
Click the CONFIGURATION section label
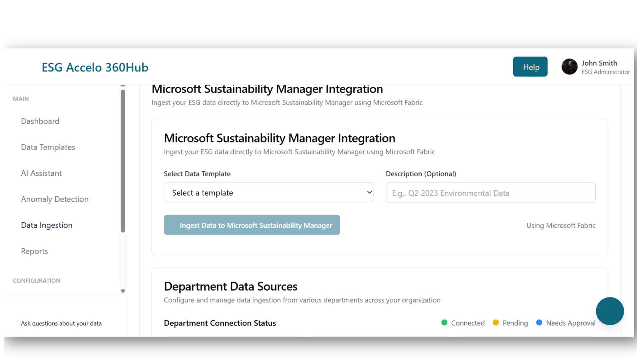coord(37,281)
